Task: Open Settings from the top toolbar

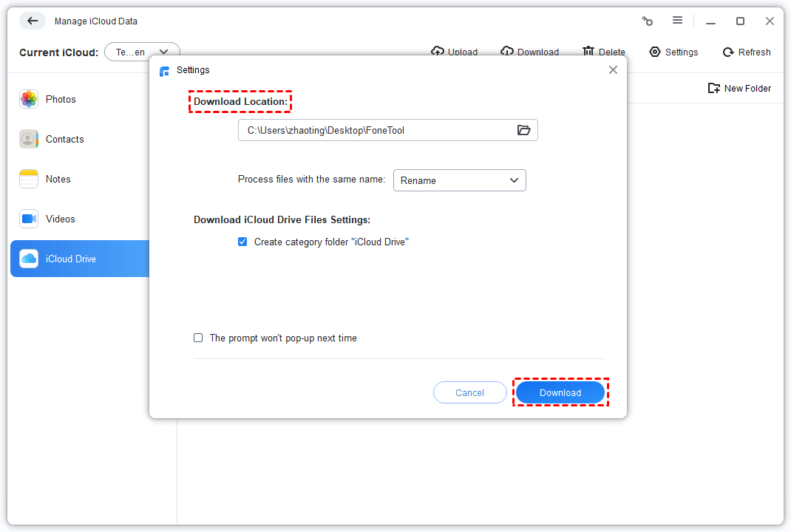Action: [x=673, y=52]
